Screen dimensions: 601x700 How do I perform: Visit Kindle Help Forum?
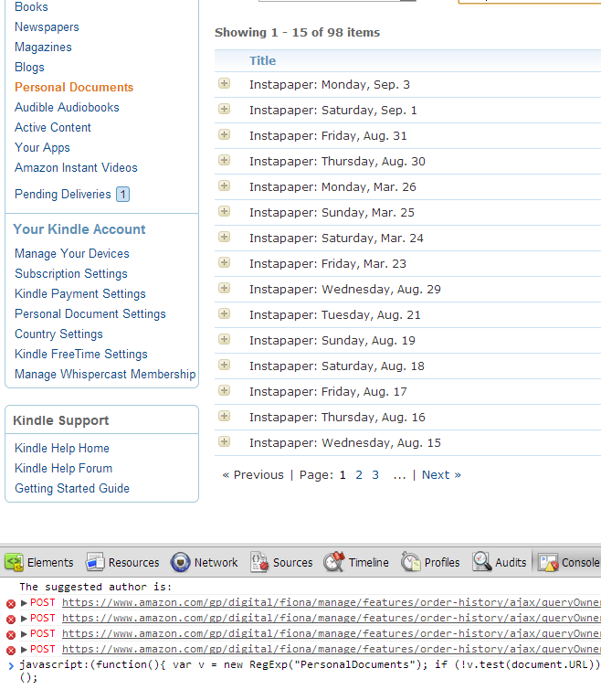coord(63,468)
